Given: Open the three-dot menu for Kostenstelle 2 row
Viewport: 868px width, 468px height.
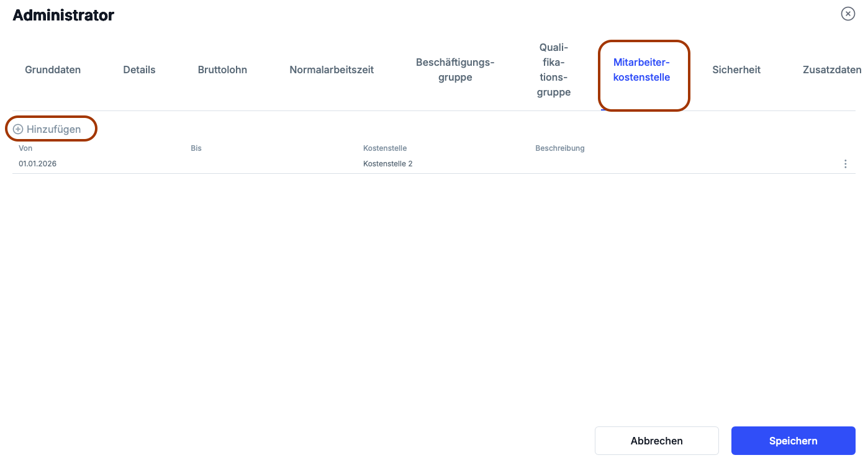Looking at the screenshot, I should pyautogui.click(x=845, y=164).
